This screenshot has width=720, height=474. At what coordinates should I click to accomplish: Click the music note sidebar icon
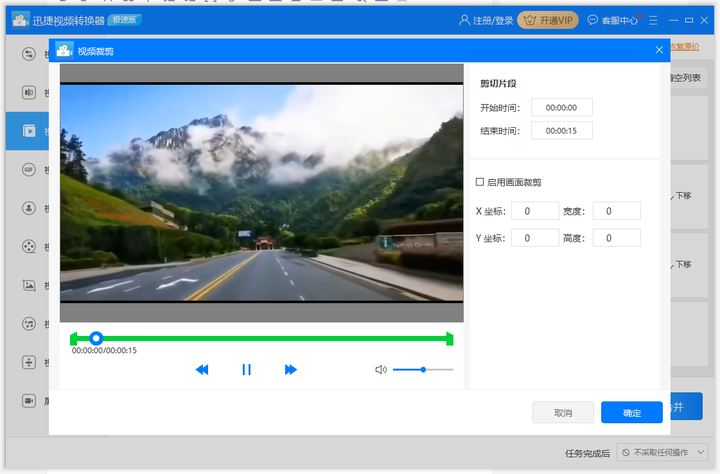pos(29,324)
